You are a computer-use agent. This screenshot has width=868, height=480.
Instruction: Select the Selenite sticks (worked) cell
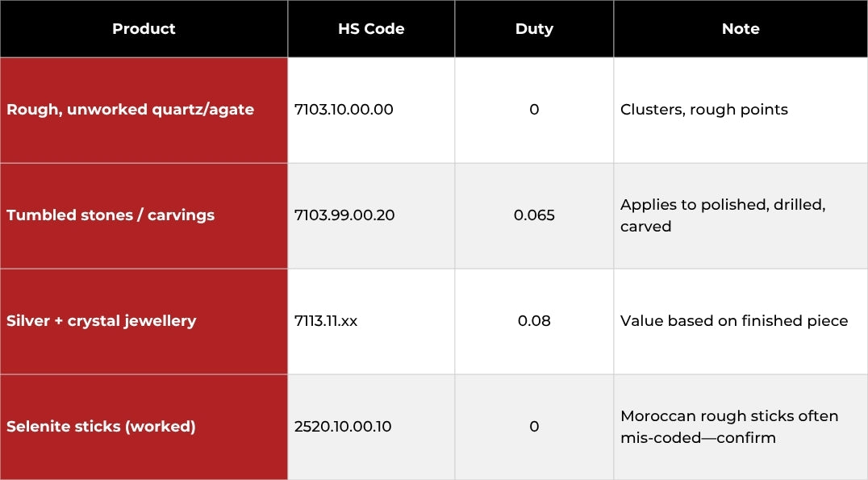coord(101,427)
